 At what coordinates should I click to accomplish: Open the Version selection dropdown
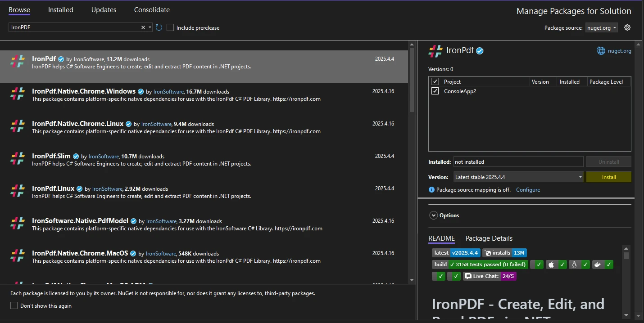pyautogui.click(x=518, y=177)
